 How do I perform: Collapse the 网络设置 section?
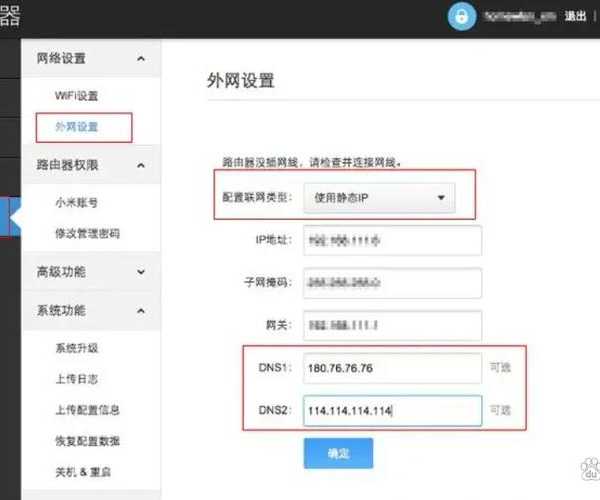pyautogui.click(x=141, y=59)
